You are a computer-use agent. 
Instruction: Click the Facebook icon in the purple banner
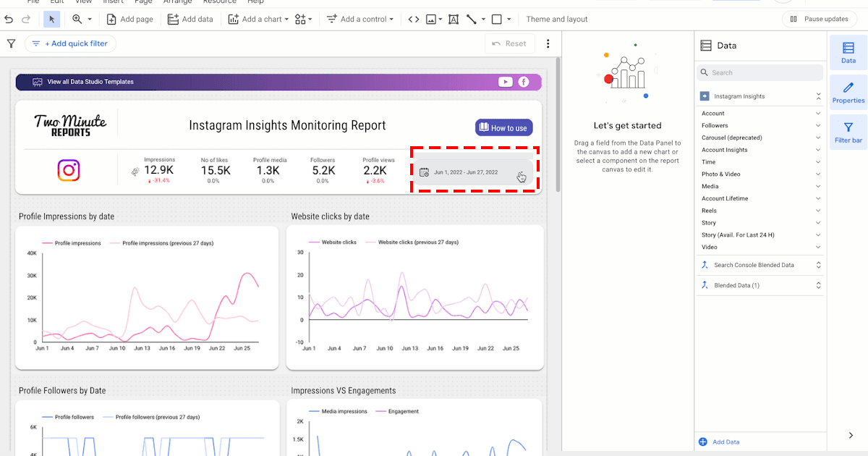pyautogui.click(x=524, y=82)
